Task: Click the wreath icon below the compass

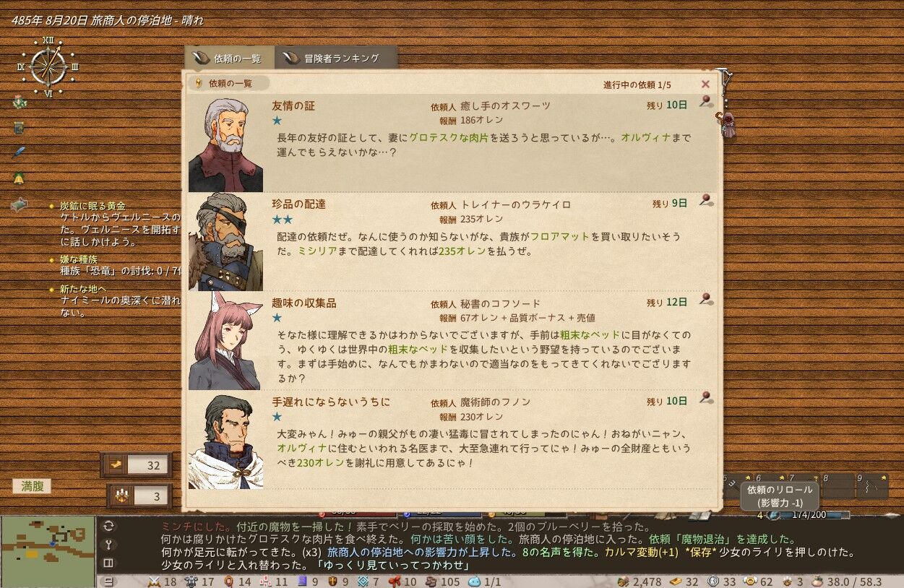Action: (19, 103)
